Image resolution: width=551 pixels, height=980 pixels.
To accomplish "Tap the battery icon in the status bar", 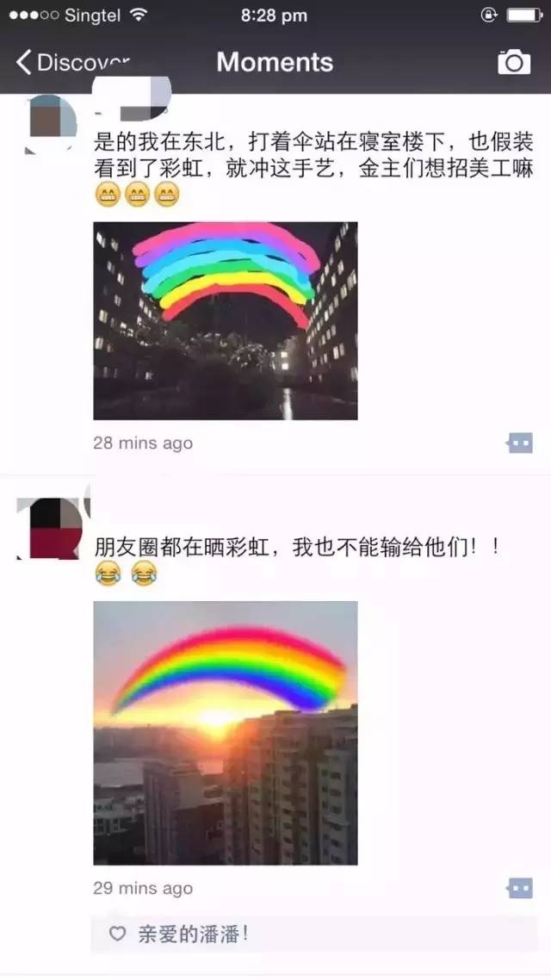I will point(524,15).
